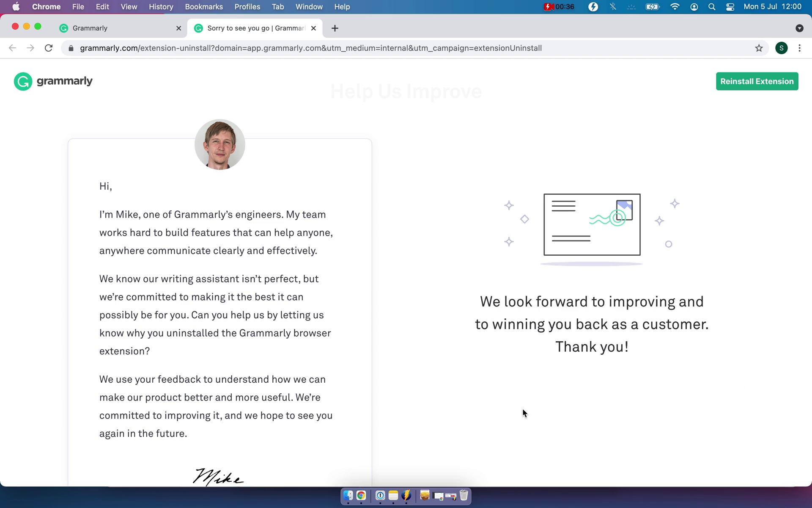This screenshot has height=508, width=812.
Task: Close the first Grammarly tab
Action: (x=178, y=28)
